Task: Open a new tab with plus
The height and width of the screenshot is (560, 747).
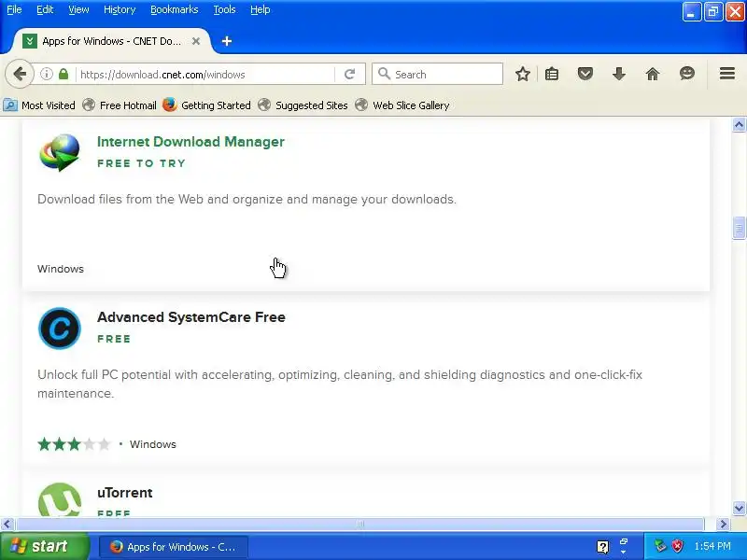Action: (227, 41)
